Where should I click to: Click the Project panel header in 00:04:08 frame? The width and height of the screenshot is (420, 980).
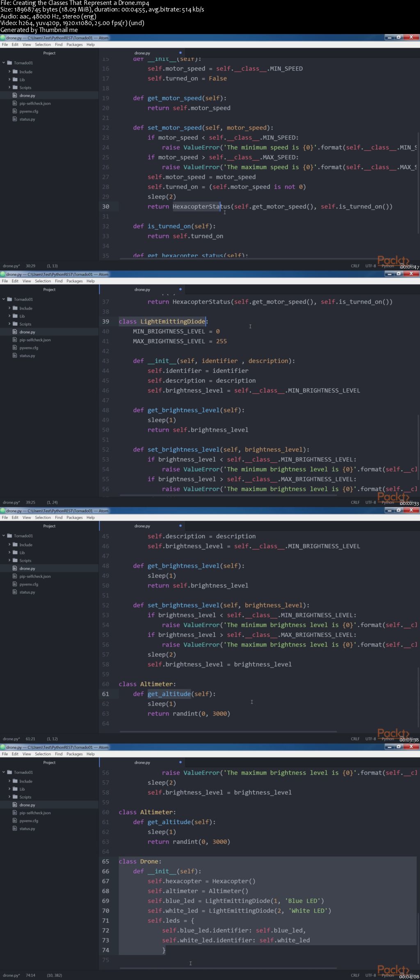[x=49, y=762]
